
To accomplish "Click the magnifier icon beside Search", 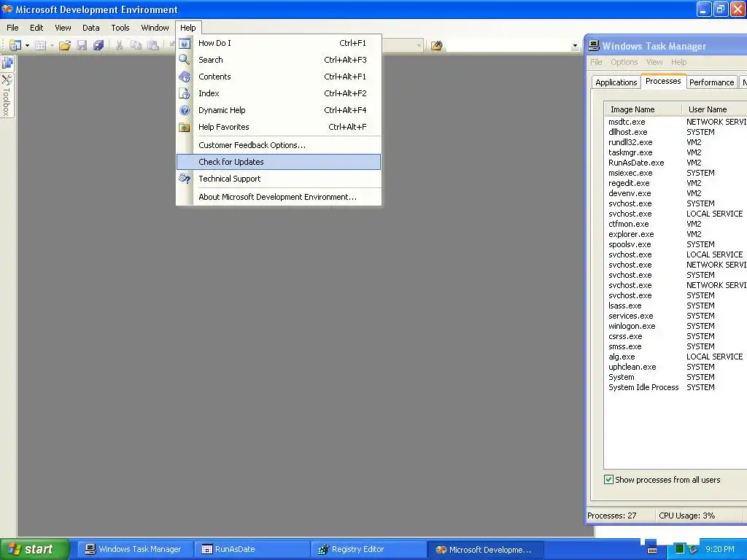I will point(185,60).
